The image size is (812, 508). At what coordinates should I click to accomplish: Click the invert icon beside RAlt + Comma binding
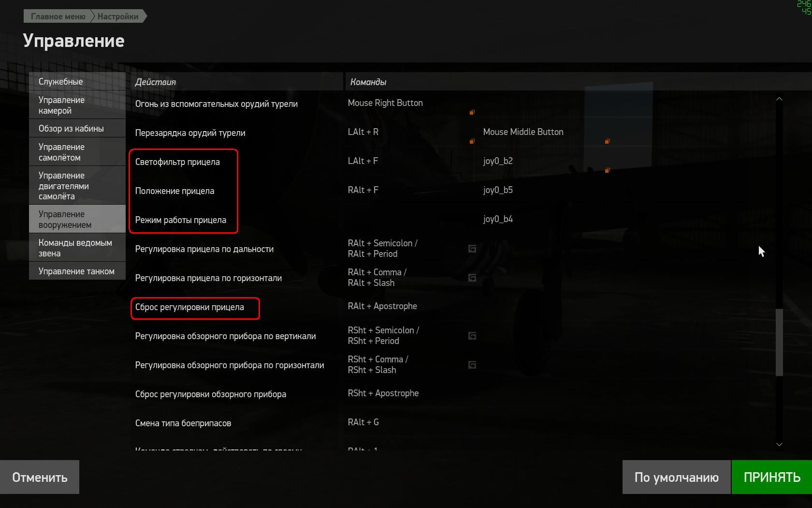coord(472,278)
